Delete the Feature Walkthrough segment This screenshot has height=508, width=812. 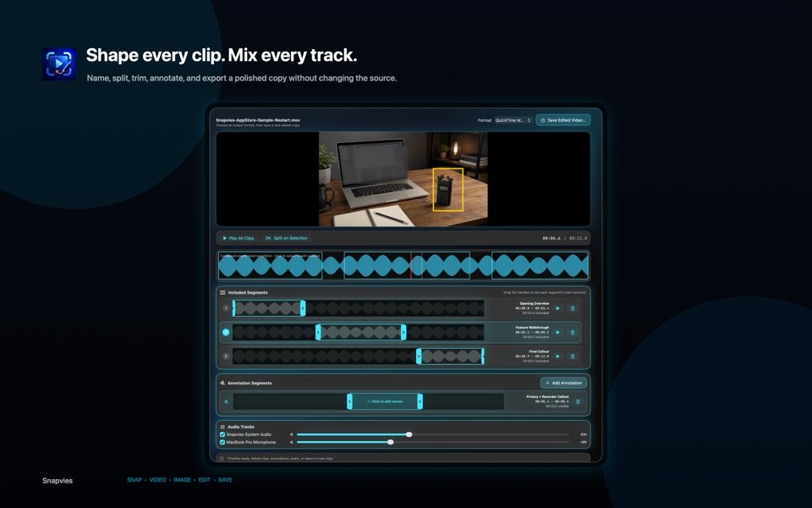click(x=573, y=332)
